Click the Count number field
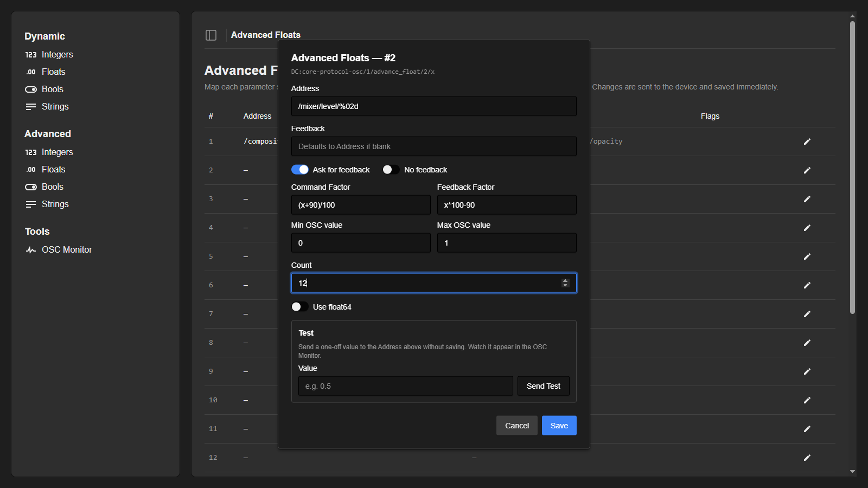The height and width of the screenshot is (488, 868). point(434,283)
